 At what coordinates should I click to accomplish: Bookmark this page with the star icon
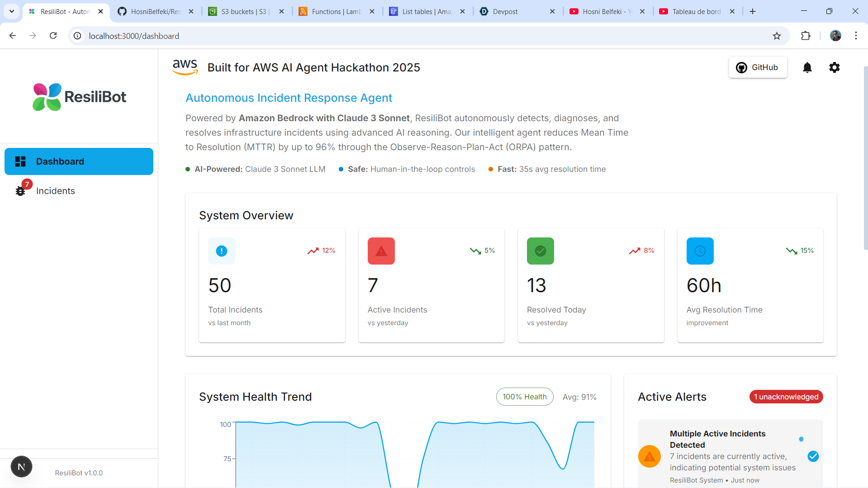tap(777, 36)
